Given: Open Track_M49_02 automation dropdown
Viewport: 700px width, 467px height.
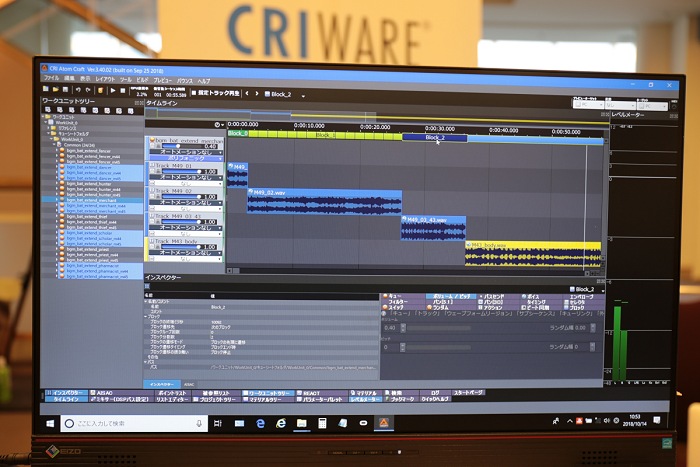Looking at the screenshot, I should pos(186,202).
